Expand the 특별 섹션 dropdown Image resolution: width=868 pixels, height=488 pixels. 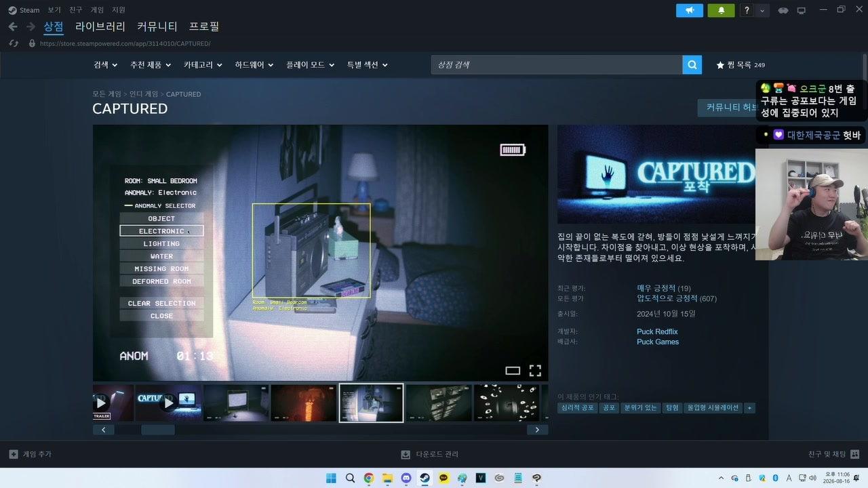pos(368,65)
